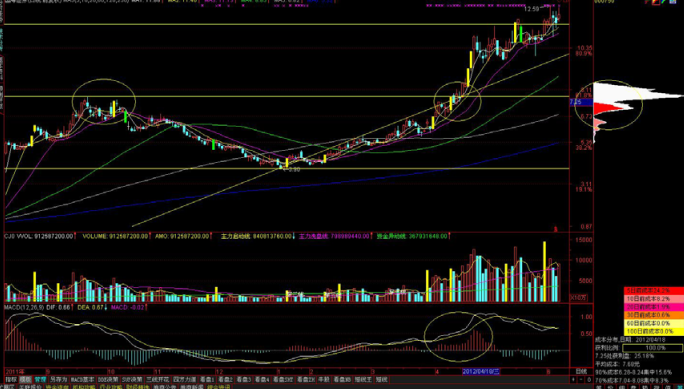Click the X10万 volume unit box
This screenshot has width=684, height=389.
point(579,298)
